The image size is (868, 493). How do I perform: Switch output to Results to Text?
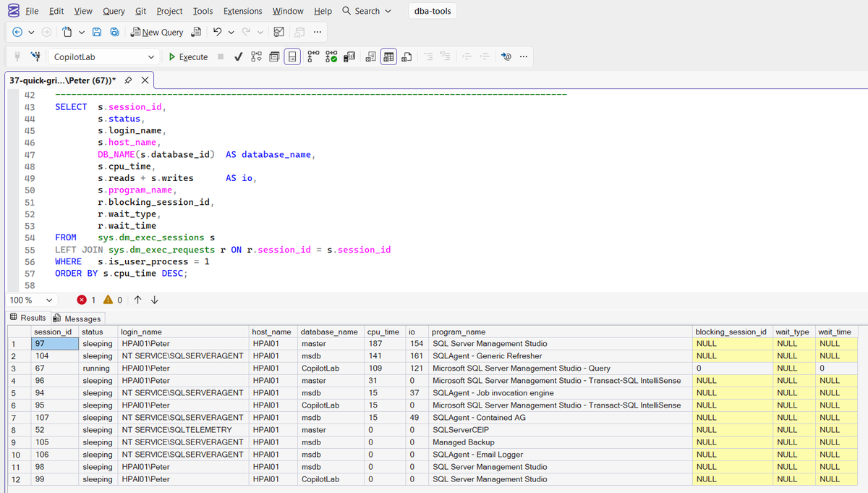click(370, 56)
